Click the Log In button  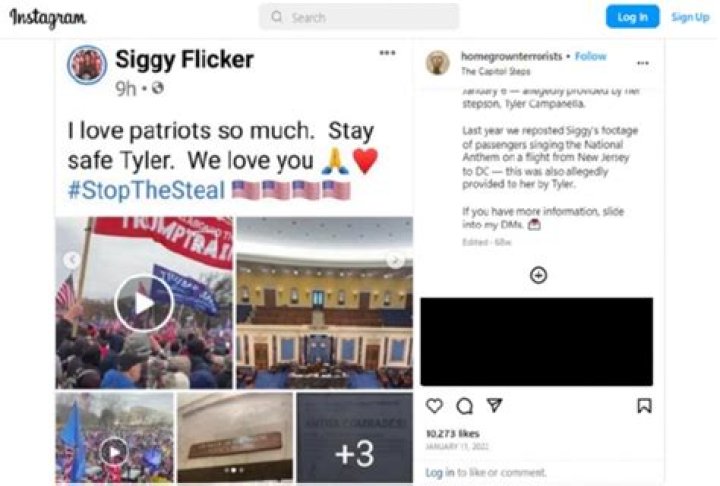(x=632, y=17)
